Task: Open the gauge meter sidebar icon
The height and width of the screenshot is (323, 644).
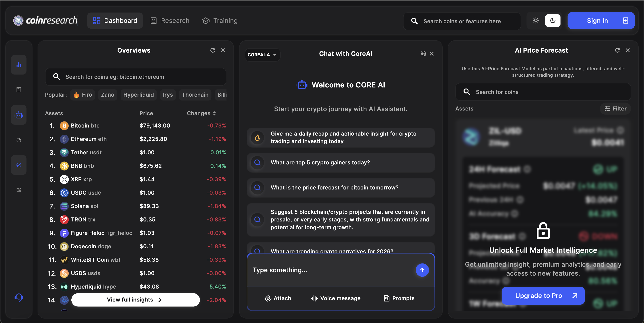Action: pyautogui.click(x=19, y=140)
